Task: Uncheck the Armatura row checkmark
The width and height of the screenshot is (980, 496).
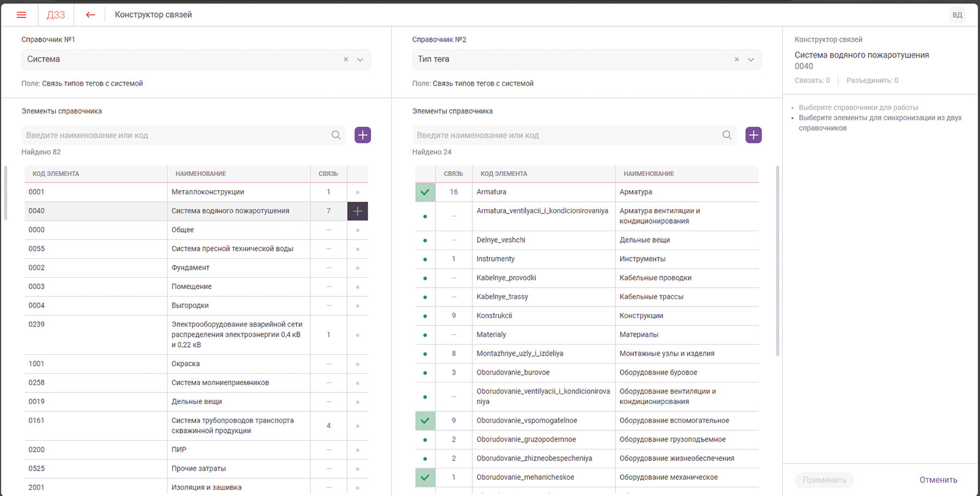Action: [425, 192]
